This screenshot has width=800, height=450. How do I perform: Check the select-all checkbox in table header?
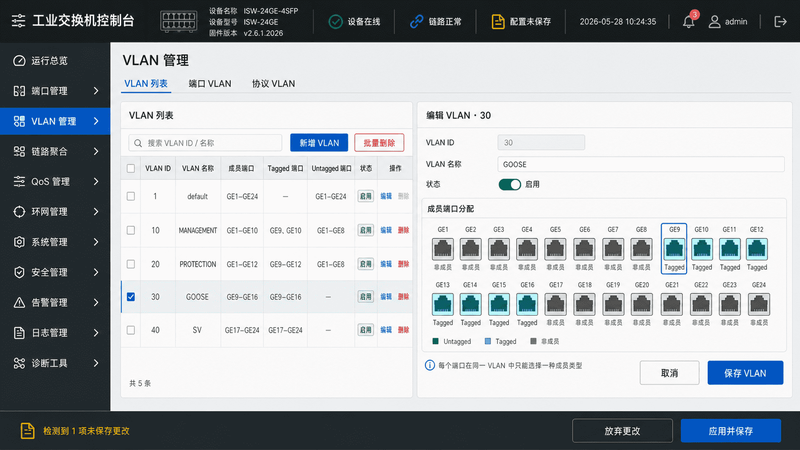pyautogui.click(x=131, y=168)
